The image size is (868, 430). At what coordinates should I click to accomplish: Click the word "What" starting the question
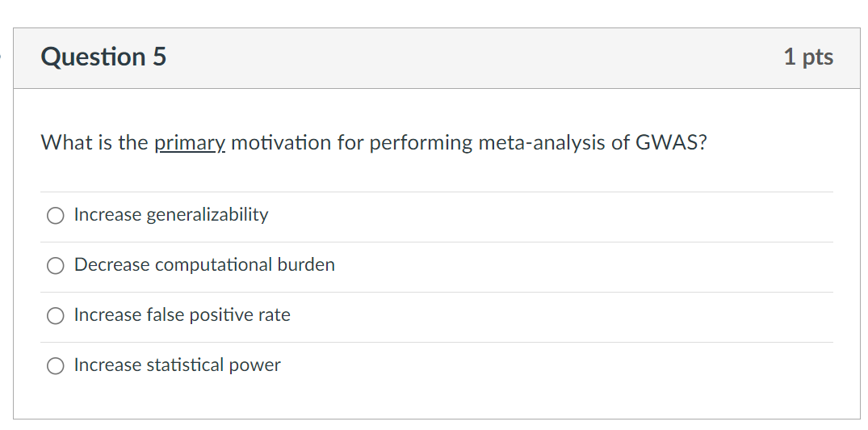pyautogui.click(x=62, y=143)
